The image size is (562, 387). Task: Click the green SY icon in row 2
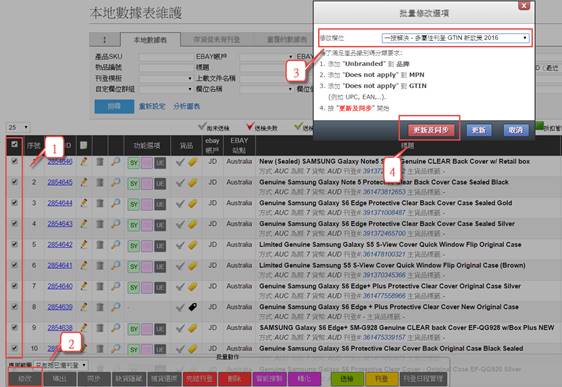[133, 184]
